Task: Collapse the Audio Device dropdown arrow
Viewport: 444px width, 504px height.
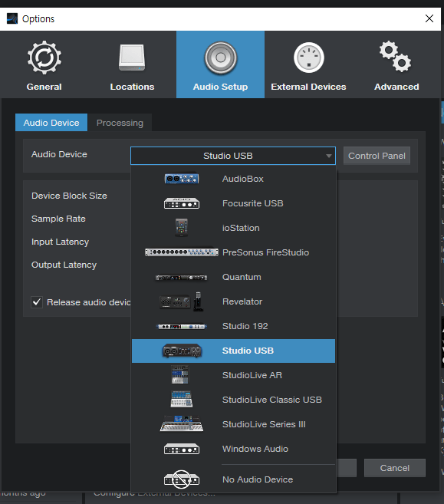Action: pyautogui.click(x=328, y=156)
